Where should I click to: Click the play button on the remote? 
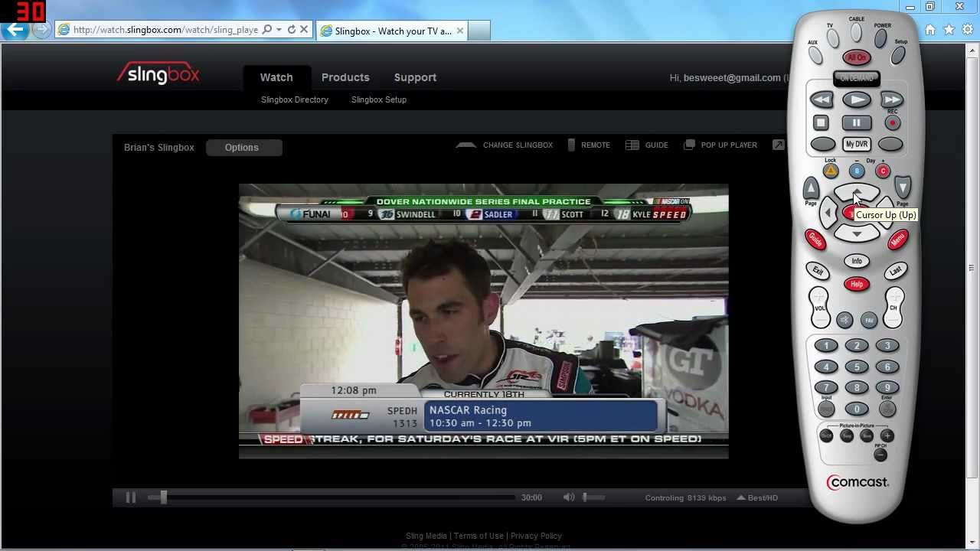click(856, 99)
